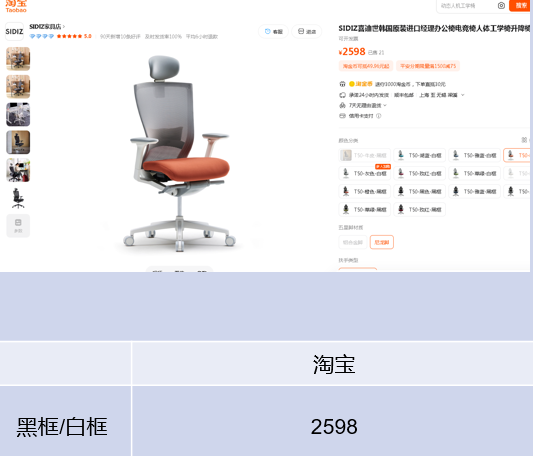Image resolution: width=533 pixels, height=456 pixels.
Task: Open the SIDIZ store logo
Action: 14,32
